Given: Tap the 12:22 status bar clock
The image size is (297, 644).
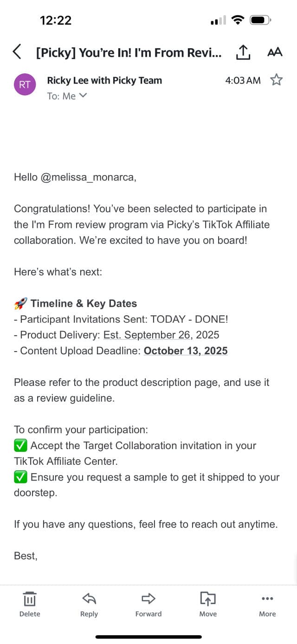Looking at the screenshot, I should 56,20.
